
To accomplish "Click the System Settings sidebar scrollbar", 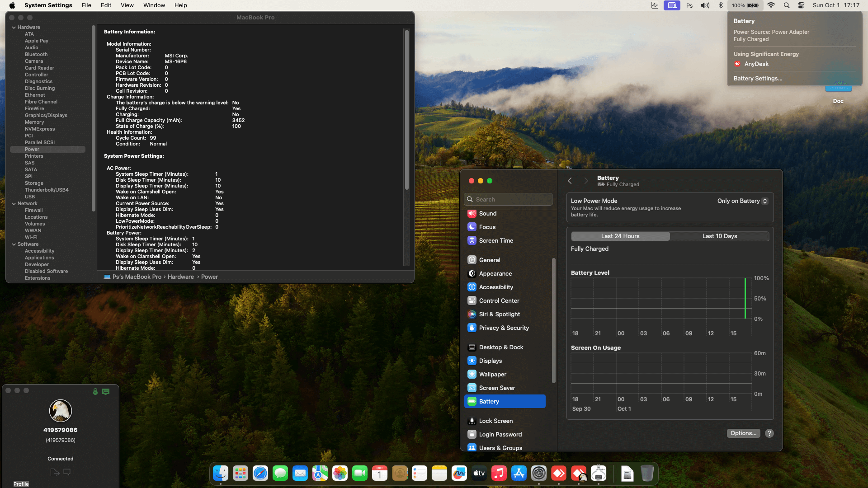I will (x=554, y=321).
